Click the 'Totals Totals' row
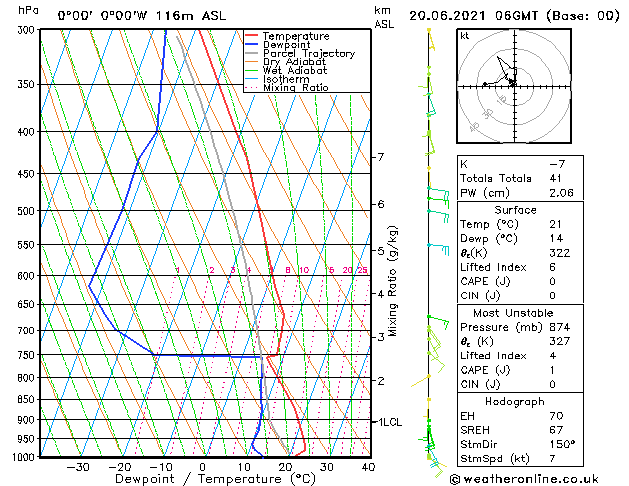 [x=520, y=178]
